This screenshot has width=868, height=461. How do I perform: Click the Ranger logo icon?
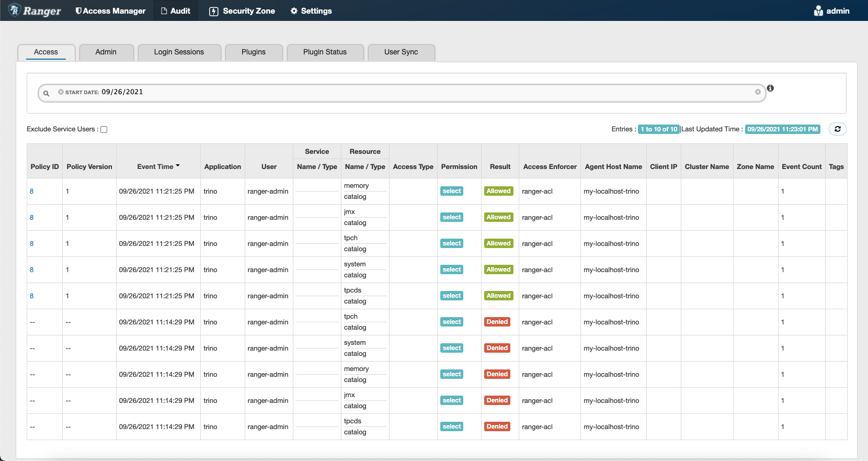tap(15, 10)
